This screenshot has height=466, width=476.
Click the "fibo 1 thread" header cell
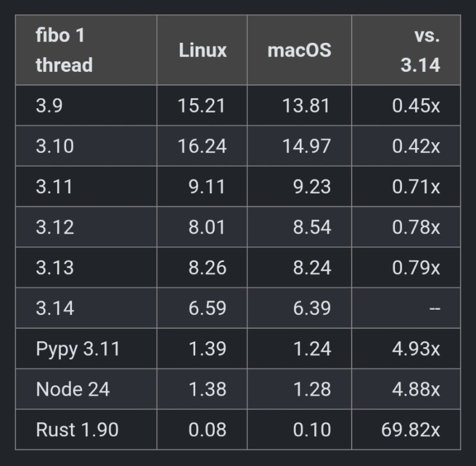coord(64,50)
